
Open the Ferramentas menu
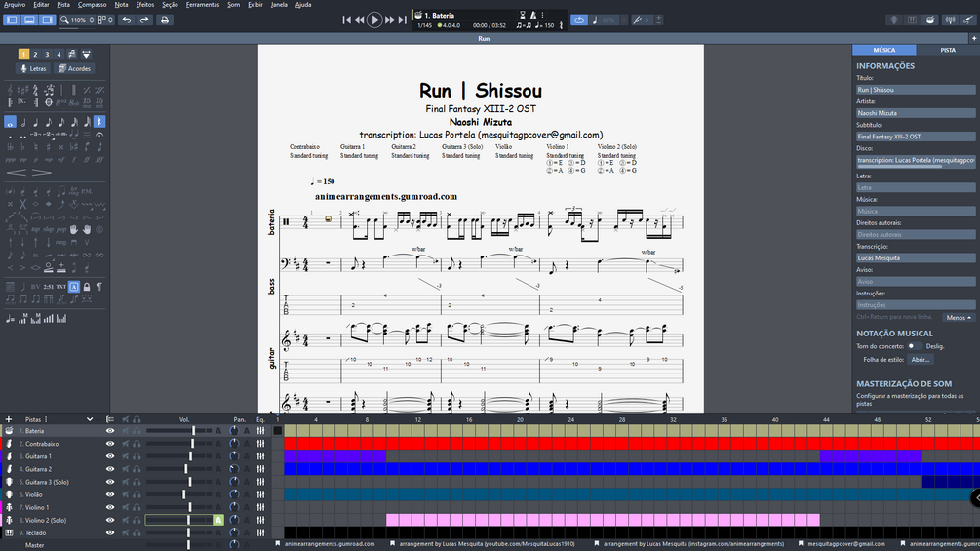(203, 4)
